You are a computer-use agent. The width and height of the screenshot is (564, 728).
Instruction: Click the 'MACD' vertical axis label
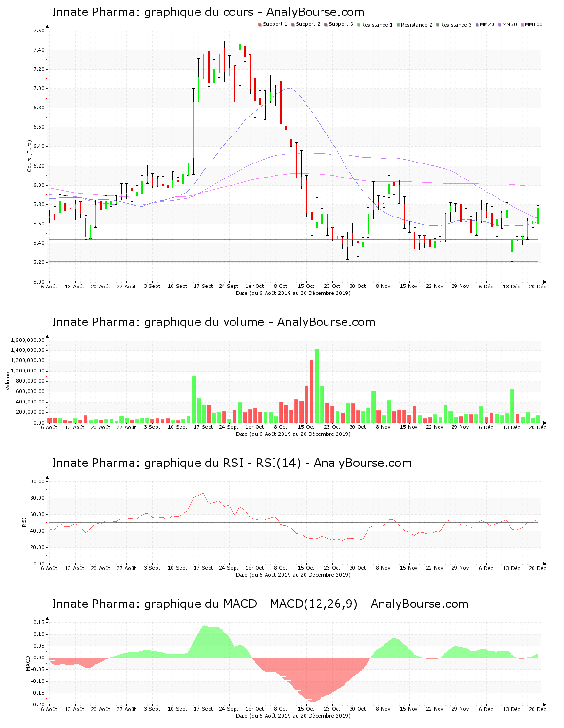(28, 663)
